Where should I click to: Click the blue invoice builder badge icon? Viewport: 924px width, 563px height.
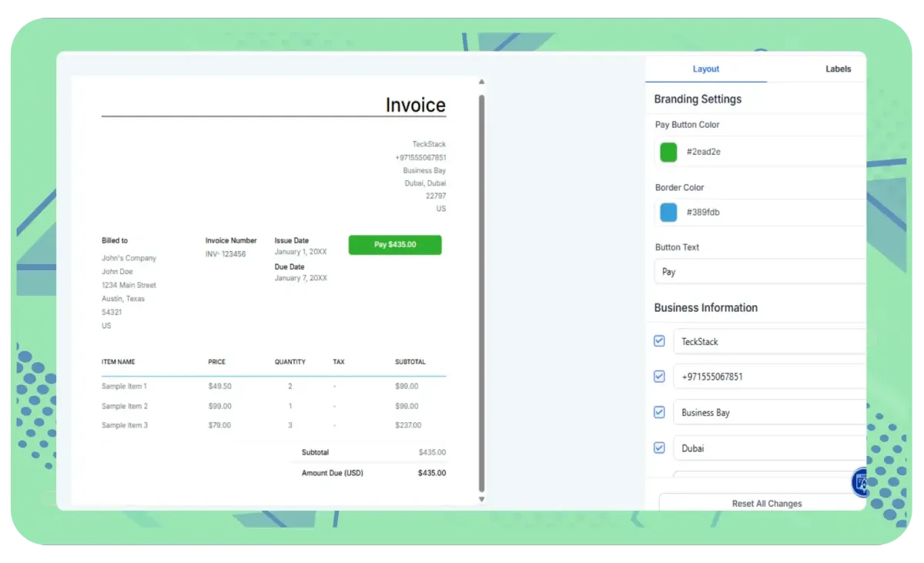[859, 481]
